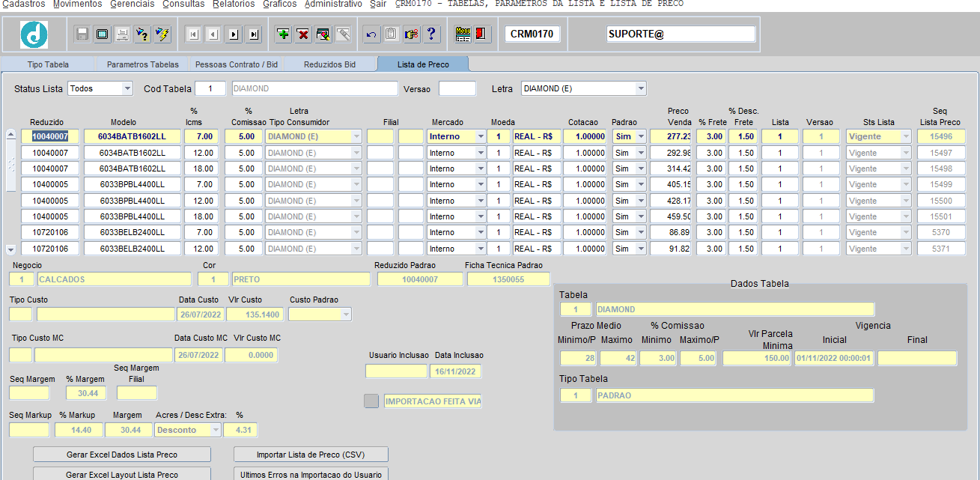
Task: Open the Consultas menu
Action: [183, 4]
